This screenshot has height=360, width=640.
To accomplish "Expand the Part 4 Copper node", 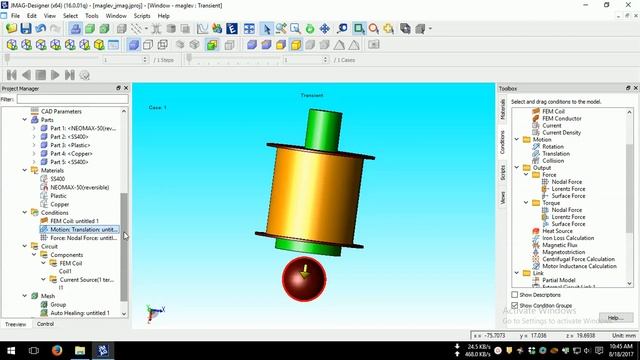I will coord(34,153).
